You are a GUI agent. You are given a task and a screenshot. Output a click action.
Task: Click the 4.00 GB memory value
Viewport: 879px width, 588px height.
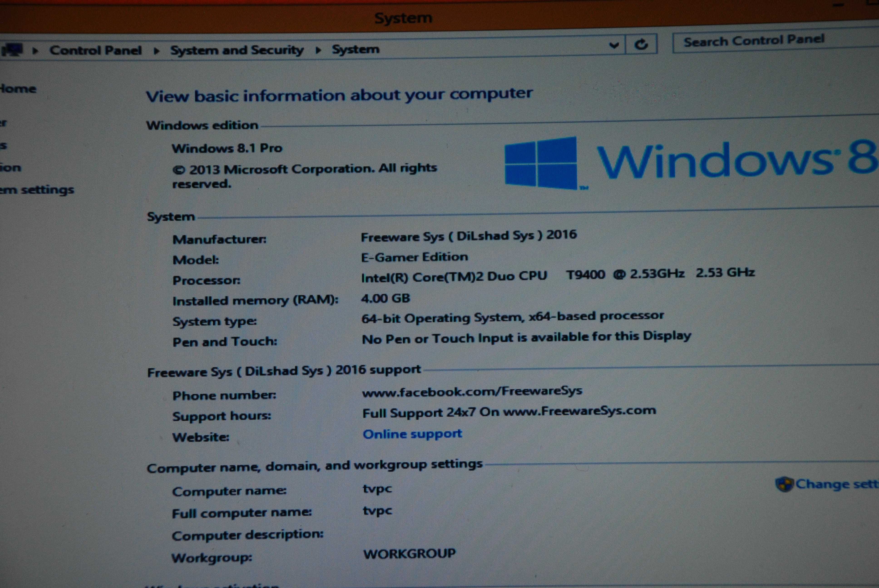coord(385,299)
